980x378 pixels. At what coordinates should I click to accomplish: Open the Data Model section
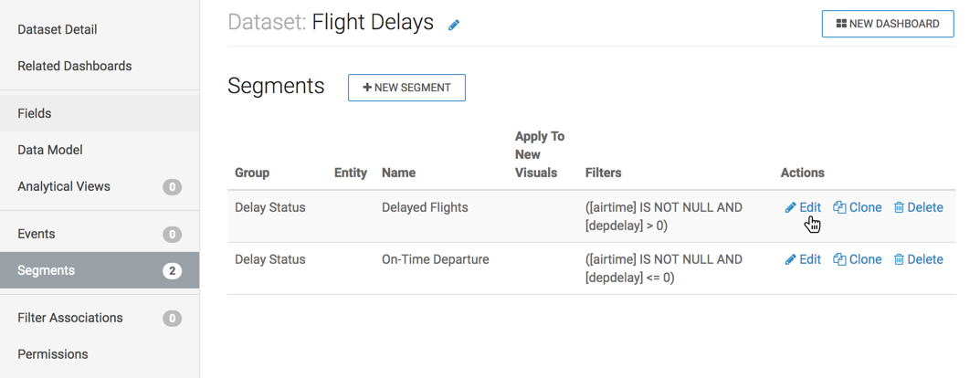click(x=50, y=150)
